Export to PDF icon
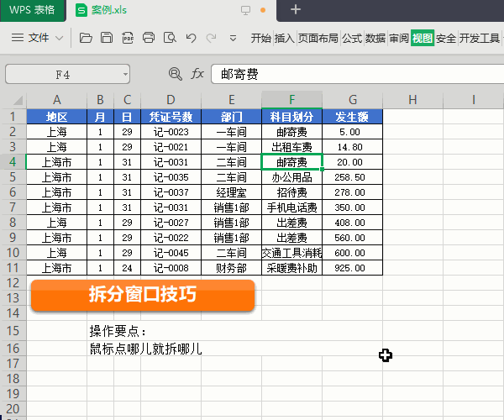The width and height of the screenshot is (504, 420). tap(128, 38)
